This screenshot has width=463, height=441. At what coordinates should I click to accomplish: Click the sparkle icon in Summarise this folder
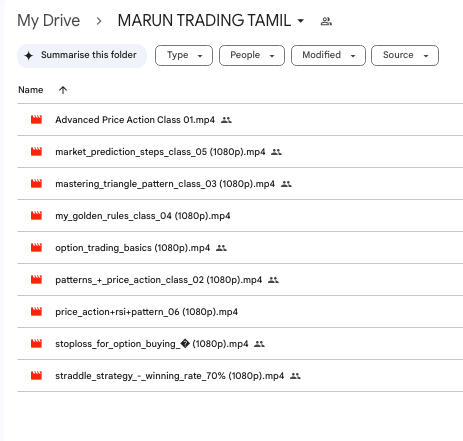[29, 55]
